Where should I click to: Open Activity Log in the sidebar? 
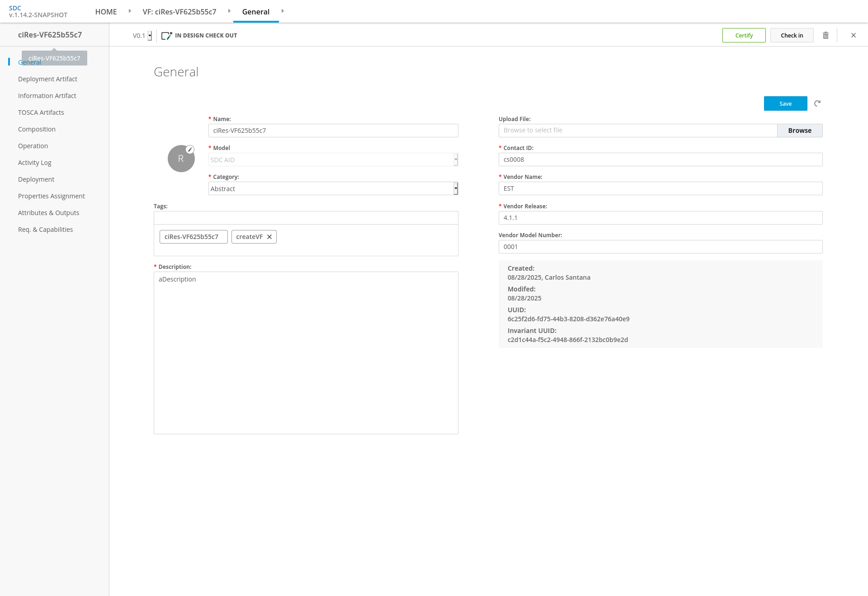click(x=35, y=163)
